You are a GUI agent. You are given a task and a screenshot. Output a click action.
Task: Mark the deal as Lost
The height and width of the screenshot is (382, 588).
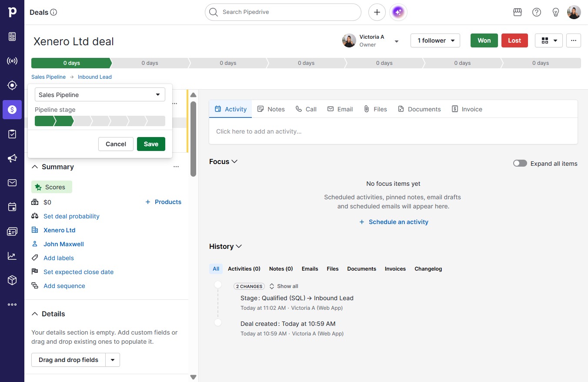514,40
